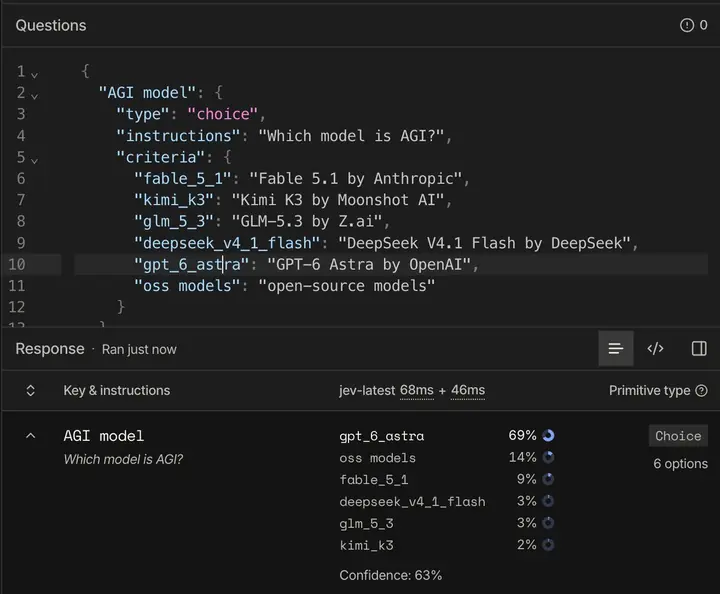Click the 69% percentage value
The height and width of the screenshot is (594, 720).
coord(522,435)
